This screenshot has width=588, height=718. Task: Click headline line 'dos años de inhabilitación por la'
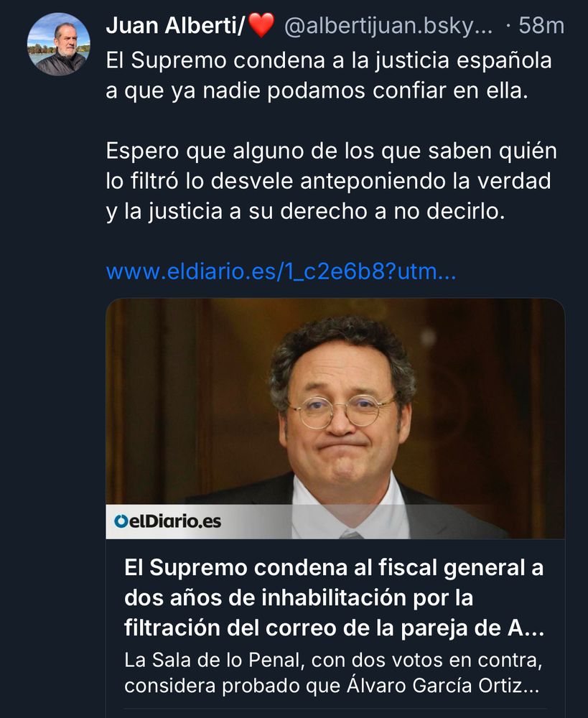tap(299, 598)
